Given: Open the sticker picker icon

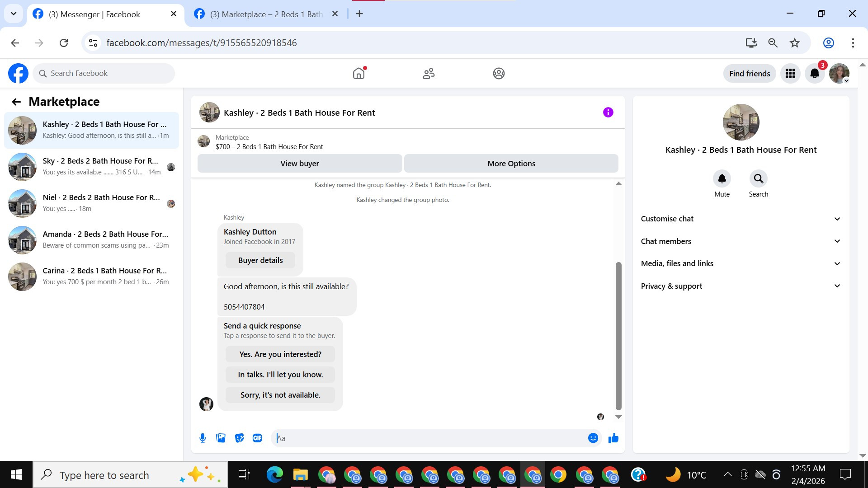Looking at the screenshot, I should tap(239, 438).
